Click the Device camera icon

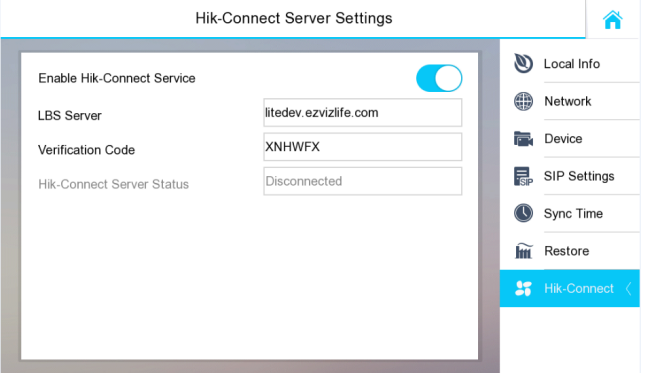(x=523, y=139)
